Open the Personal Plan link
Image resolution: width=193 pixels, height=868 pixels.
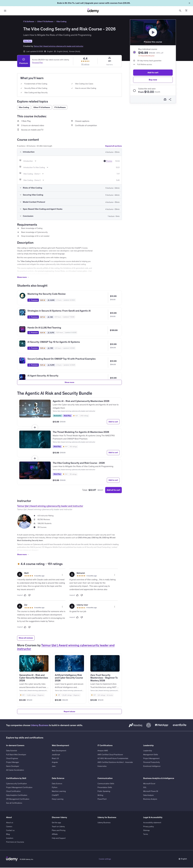tap(37, 62)
